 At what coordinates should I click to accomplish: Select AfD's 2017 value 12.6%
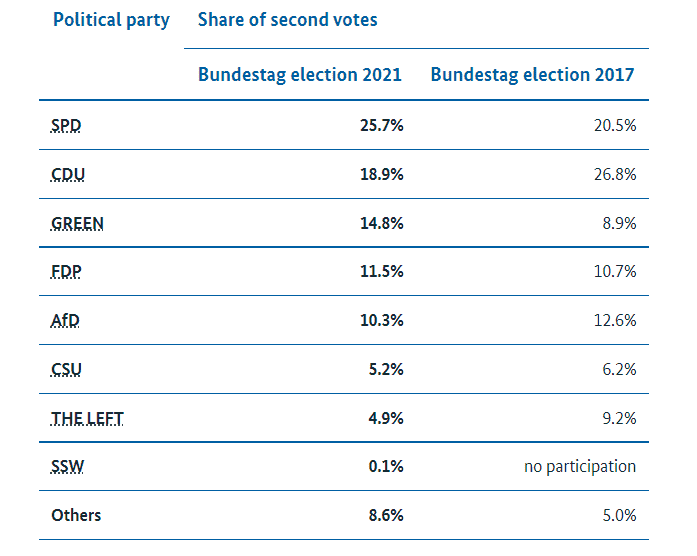(613, 321)
